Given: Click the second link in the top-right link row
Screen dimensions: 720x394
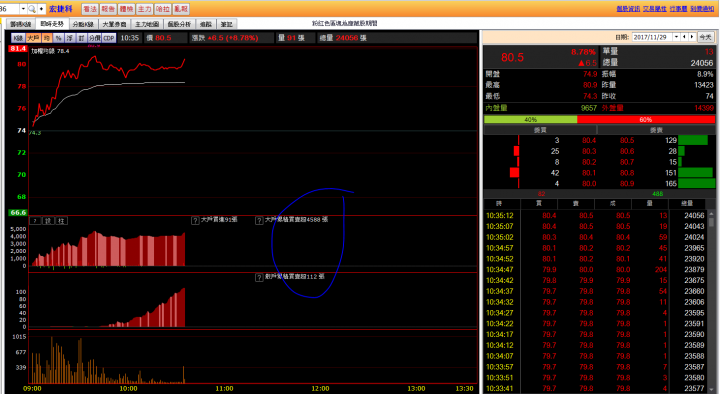Looking at the screenshot, I should [654, 9].
